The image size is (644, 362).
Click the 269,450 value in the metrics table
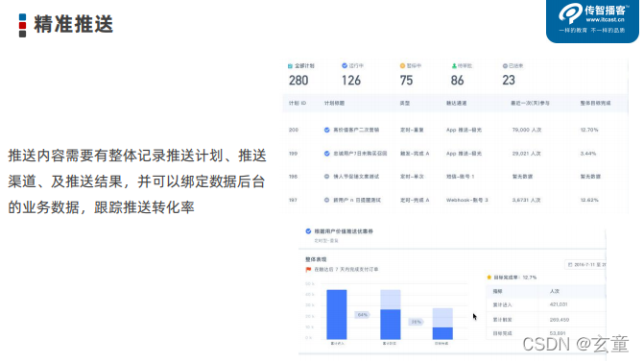click(559, 320)
